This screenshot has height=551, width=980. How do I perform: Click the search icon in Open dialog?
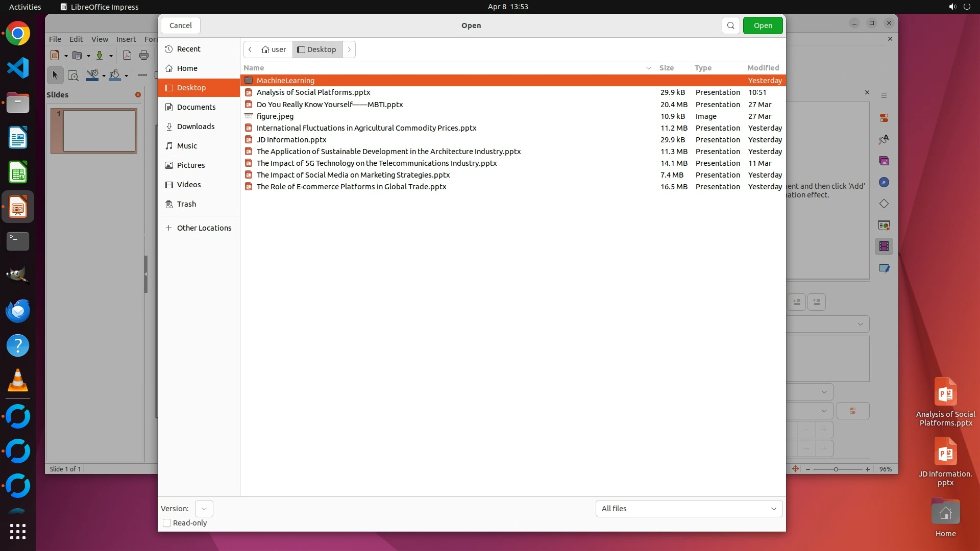pos(730,26)
